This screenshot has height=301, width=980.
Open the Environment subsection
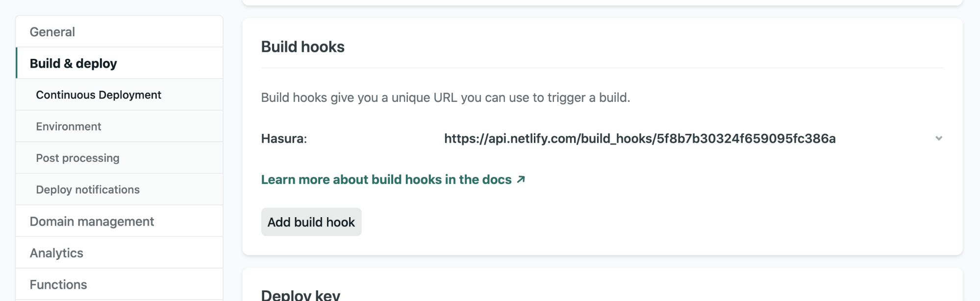click(x=69, y=126)
